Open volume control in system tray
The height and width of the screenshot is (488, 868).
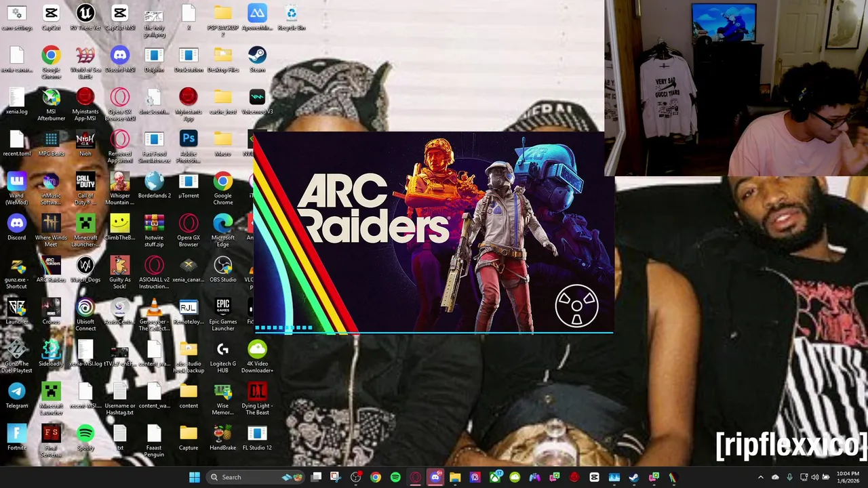pyautogui.click(x=815, y=477)
